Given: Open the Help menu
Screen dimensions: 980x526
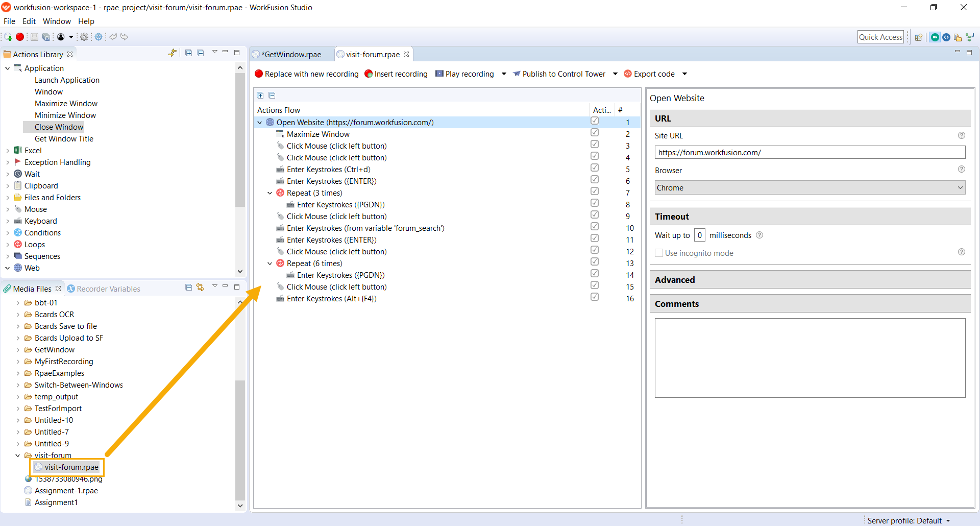Looking at the screenshot, I should tap(86, 21).
